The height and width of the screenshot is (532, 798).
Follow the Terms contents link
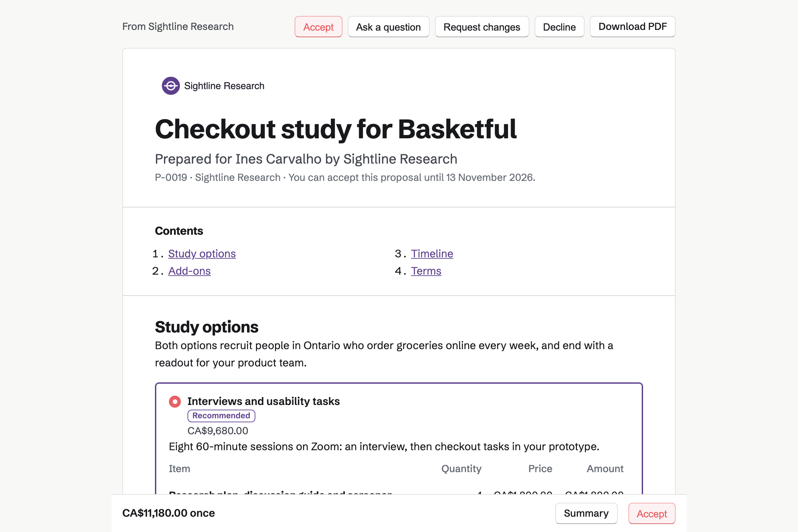click(x=426, y=271)
